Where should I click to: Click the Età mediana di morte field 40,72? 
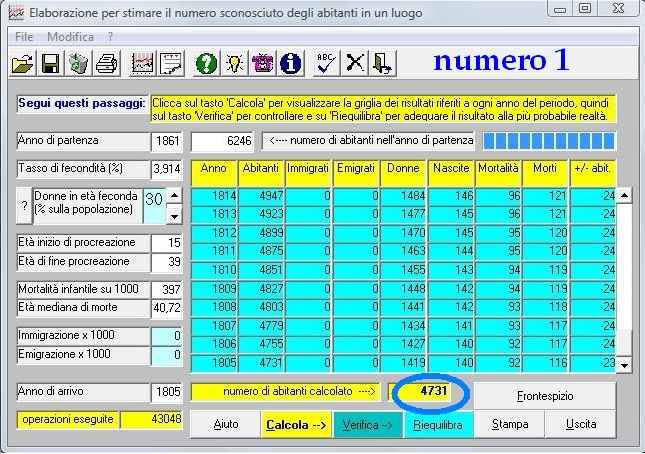167,308
